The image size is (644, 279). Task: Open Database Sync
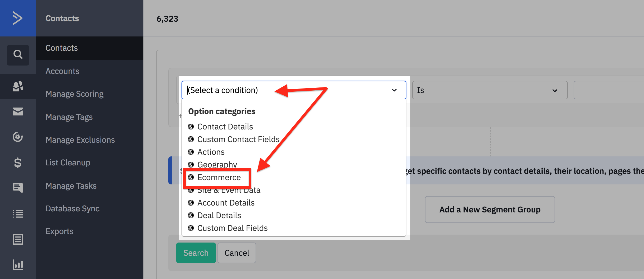(72, 208)
